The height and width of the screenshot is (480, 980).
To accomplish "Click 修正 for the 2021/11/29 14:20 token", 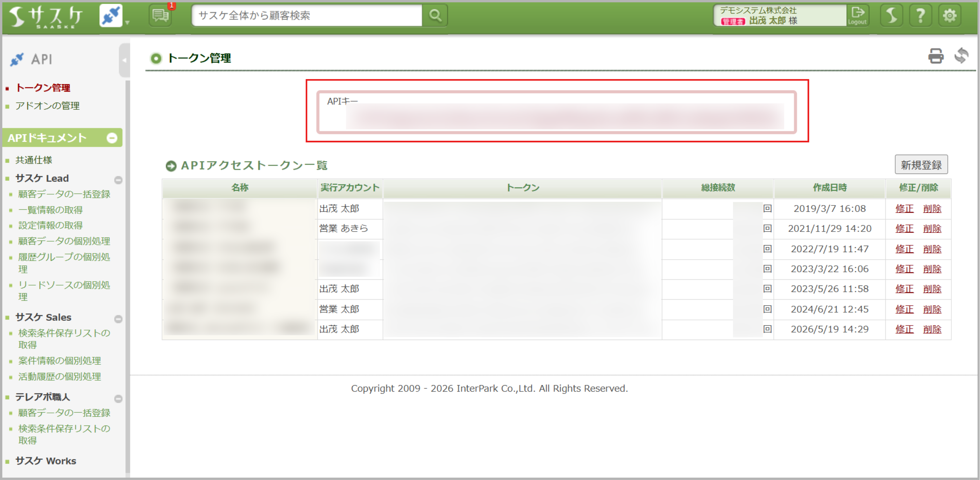I will [x=904, y=229].
